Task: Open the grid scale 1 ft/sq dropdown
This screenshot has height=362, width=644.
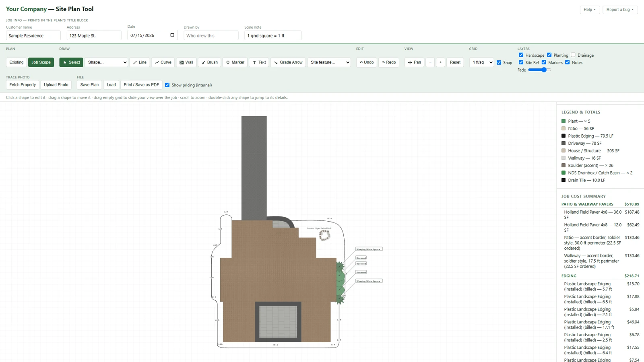Action: (x=481, y=62)
